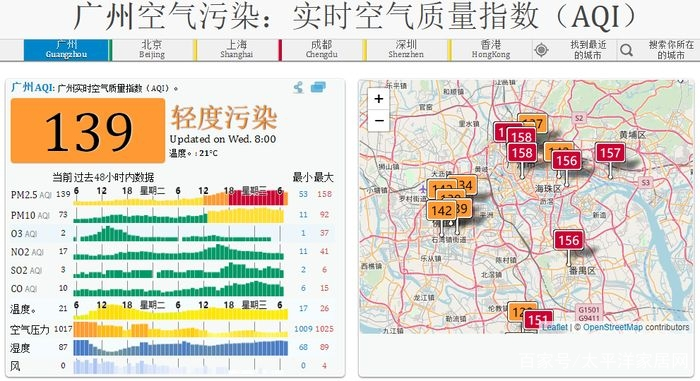This screenshot has width=700, height=381.
Task: Open the Shenzhen city tab
Action: (406, 50)
